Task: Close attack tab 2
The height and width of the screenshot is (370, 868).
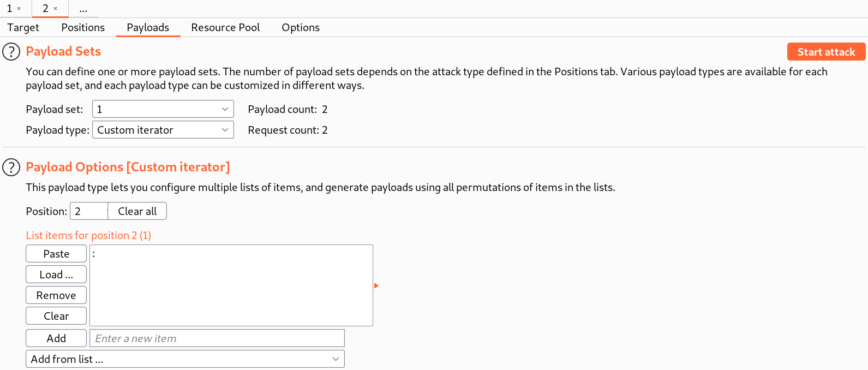Action: click(x=55, y=9)
